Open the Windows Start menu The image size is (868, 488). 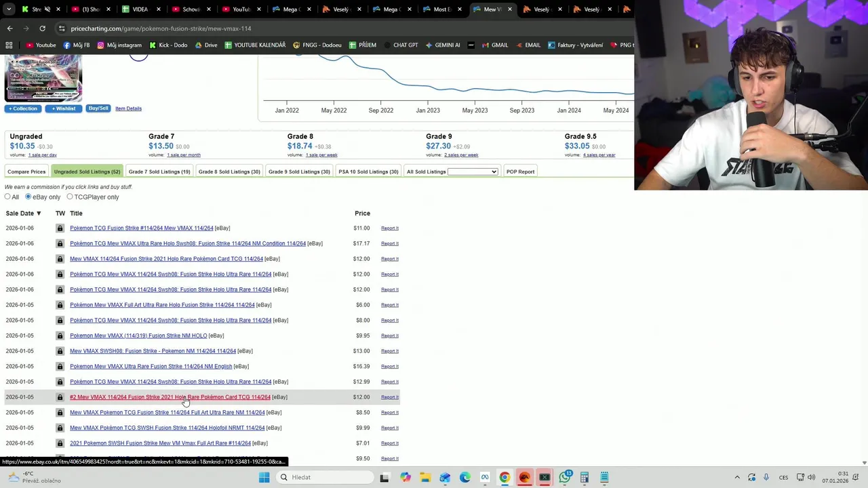click(264, 477)
